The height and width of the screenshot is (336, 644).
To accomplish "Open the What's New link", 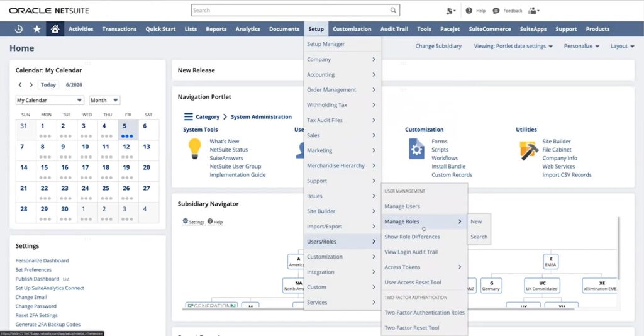I will pos(225,142).
